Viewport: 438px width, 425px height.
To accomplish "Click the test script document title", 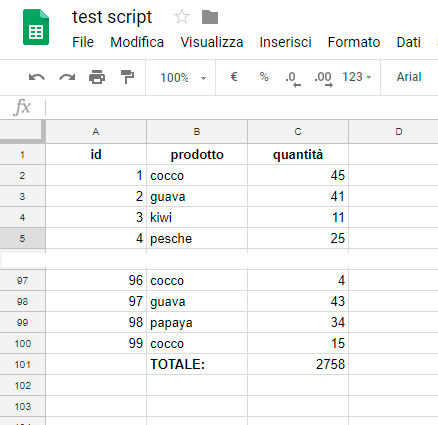I will [112, 17].
